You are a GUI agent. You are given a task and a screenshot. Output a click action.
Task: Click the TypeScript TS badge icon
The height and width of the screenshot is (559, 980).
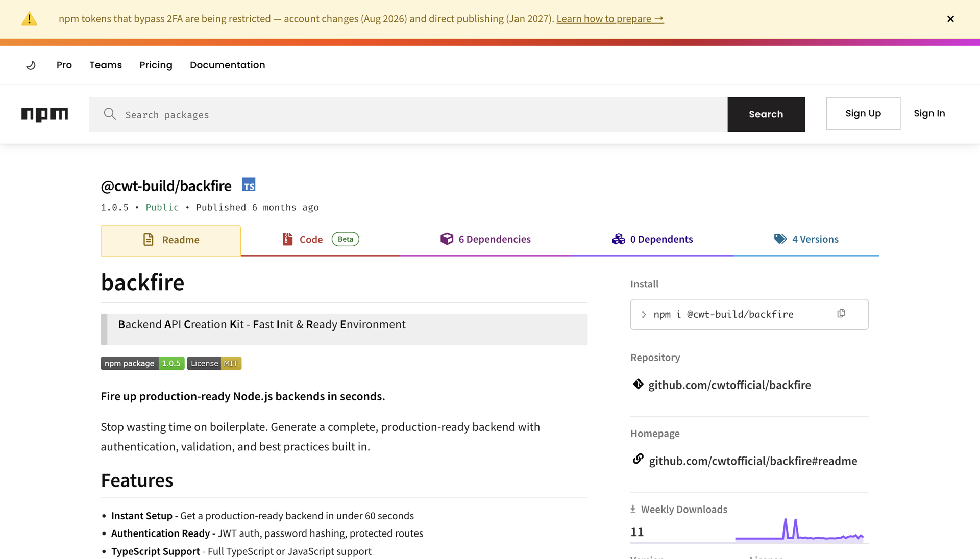(x=249, y=185)
